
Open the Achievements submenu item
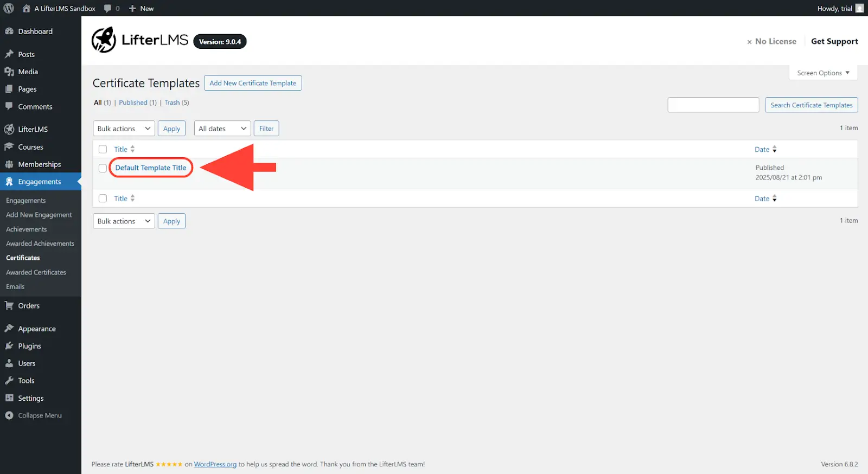point(26,229)
